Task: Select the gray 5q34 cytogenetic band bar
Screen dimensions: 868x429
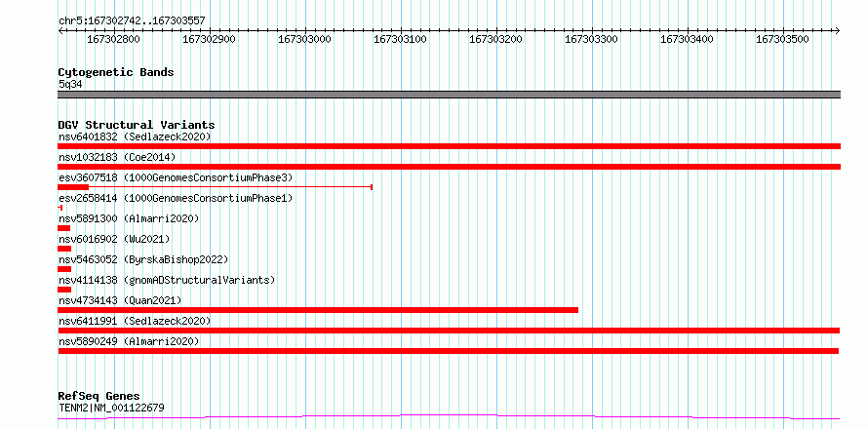Action: [449, 95]
